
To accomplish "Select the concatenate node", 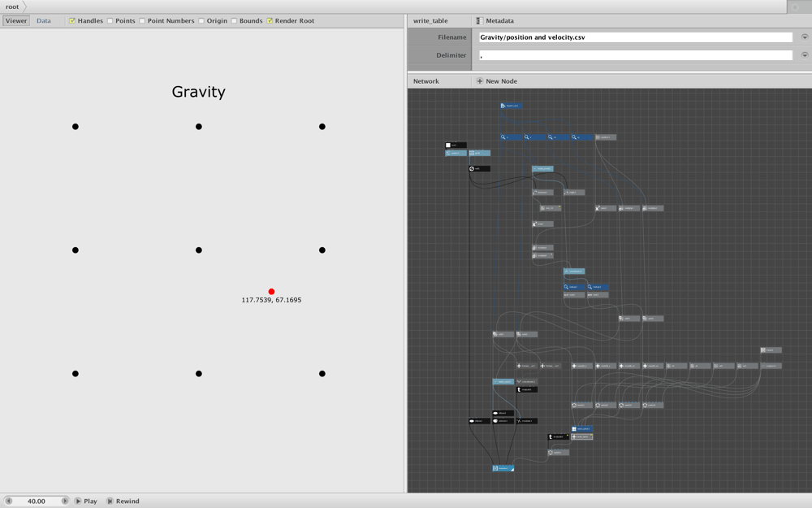I will click(527, 381).
